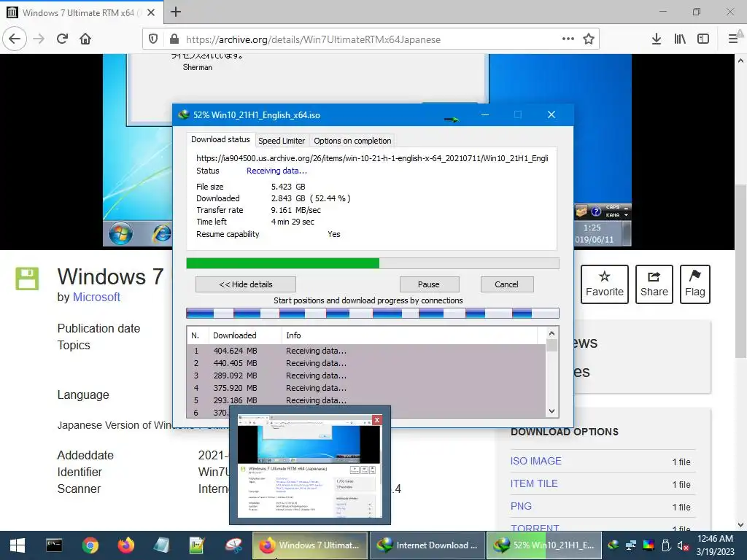Click the pinned Firefox taskbar icon
Image resolution: width=747 pixels, height=560 pixels.
pyautogui.click(x=126, y=545)
